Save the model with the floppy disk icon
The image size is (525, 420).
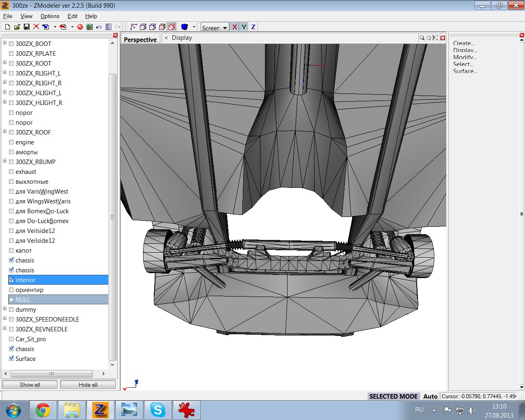coord(27,27)
